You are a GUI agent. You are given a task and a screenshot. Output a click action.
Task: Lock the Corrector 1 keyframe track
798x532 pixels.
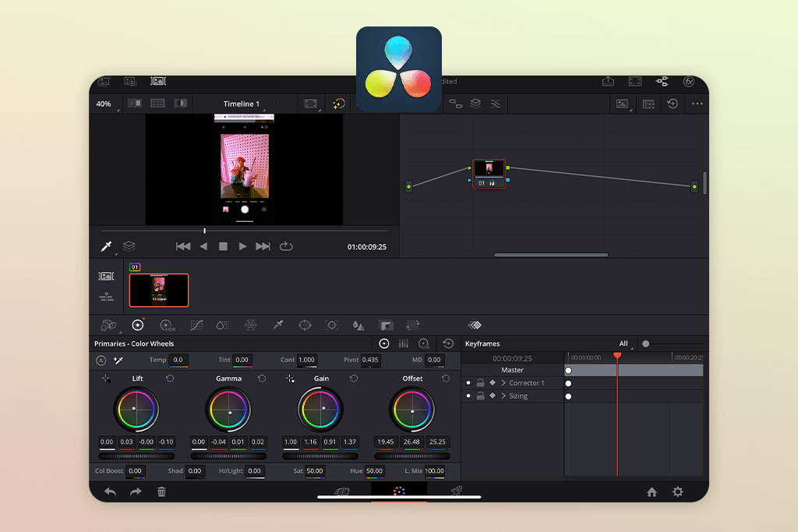(x=480, y=383)
